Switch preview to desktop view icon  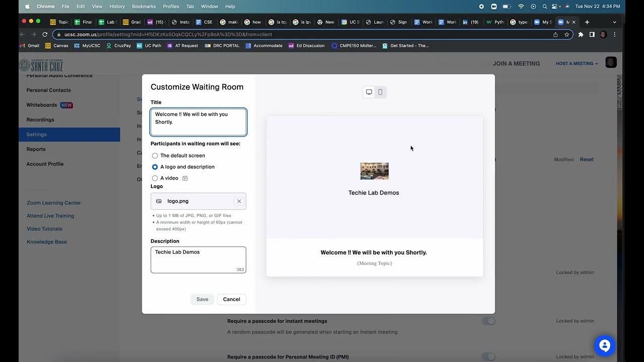[369, 92]
